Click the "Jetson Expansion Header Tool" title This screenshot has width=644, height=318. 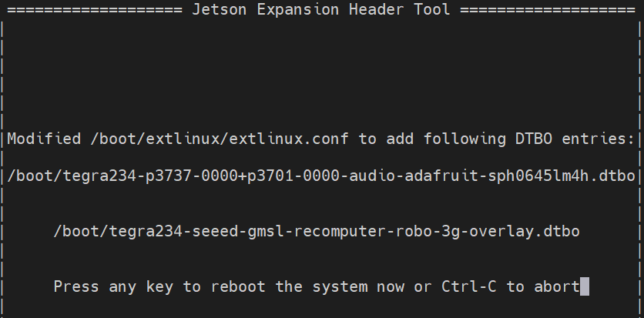point(320,10)
